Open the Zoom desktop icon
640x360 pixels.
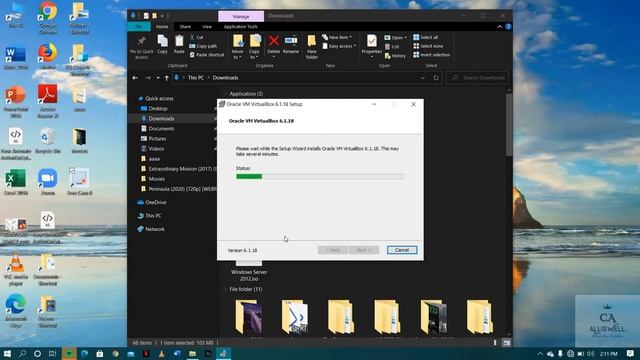(x=47, y=178)
